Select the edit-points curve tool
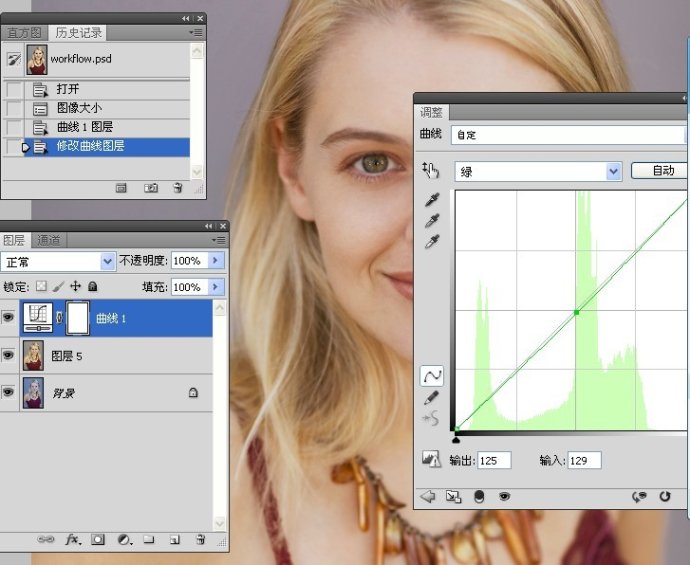The image size is (690, 565). click(432, 376)
